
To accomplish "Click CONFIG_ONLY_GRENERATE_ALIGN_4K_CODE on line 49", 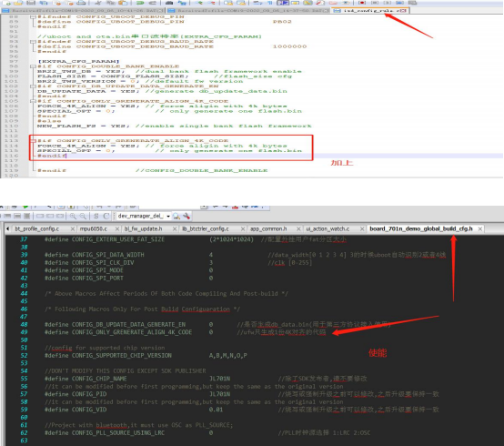I will [x=132, y=332].
